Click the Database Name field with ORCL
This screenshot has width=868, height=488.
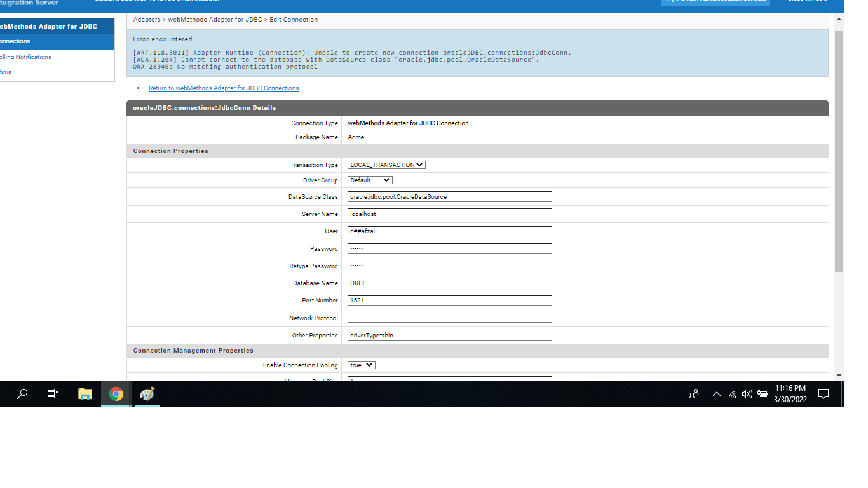point(450,283)
